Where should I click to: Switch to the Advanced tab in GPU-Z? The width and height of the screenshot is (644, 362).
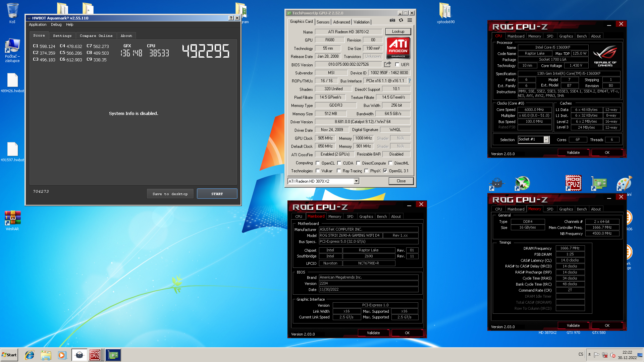tap(341, 22)
